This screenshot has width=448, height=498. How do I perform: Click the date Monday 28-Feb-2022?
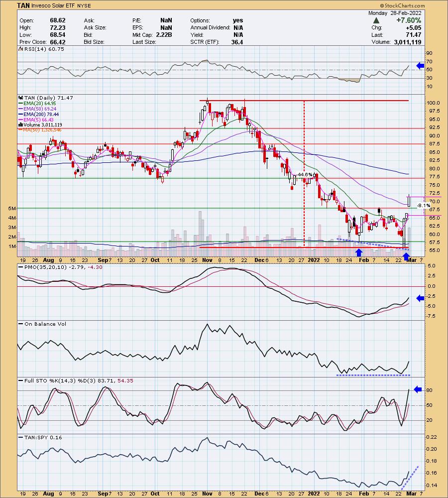pos(395,13)
